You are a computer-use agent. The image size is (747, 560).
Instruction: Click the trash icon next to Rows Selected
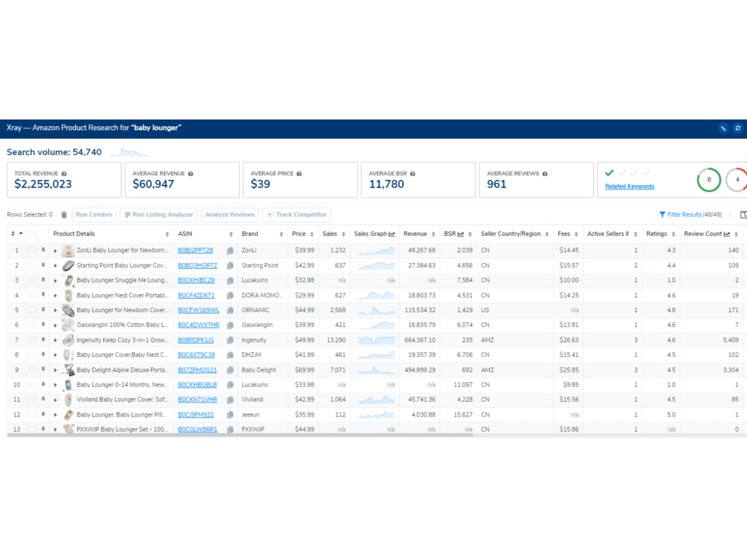pyautogui.click(x=63, y=215)
